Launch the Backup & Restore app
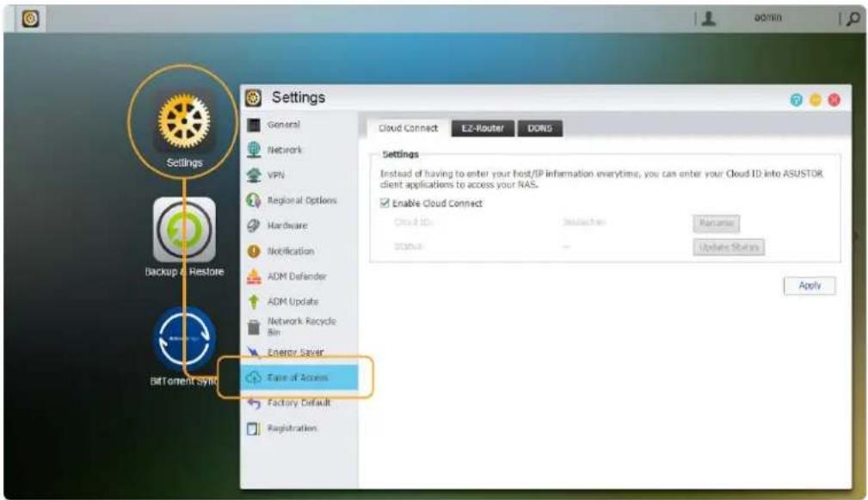The width and height of the screenshot is (868, 500). pyautogui.click(x=184, y=229)
